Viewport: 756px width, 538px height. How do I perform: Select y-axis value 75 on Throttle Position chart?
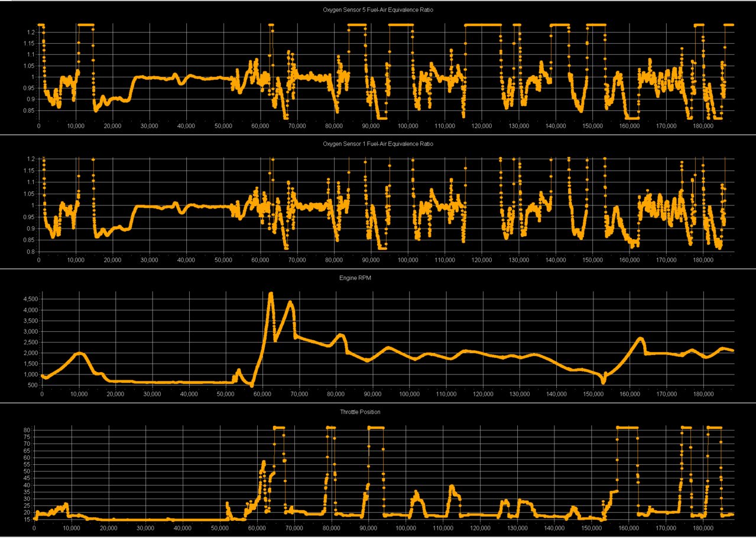[27, 436]
